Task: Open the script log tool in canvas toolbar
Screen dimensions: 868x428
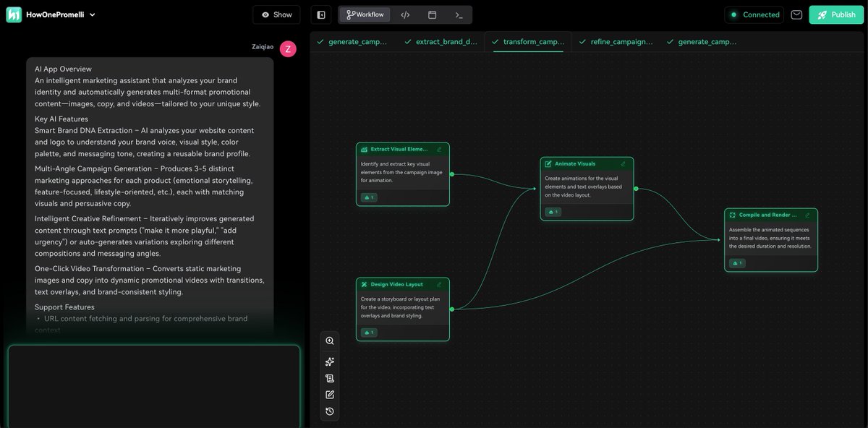Action: (329, 377)
